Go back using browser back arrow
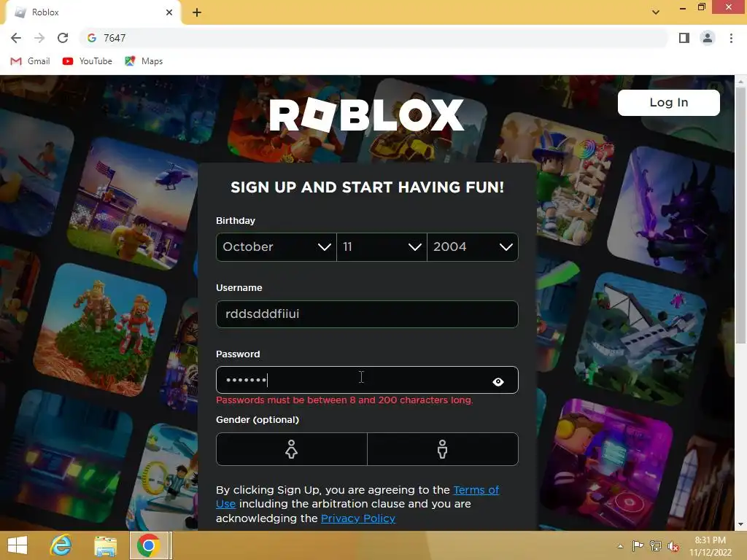 click(x=16, y=38)
